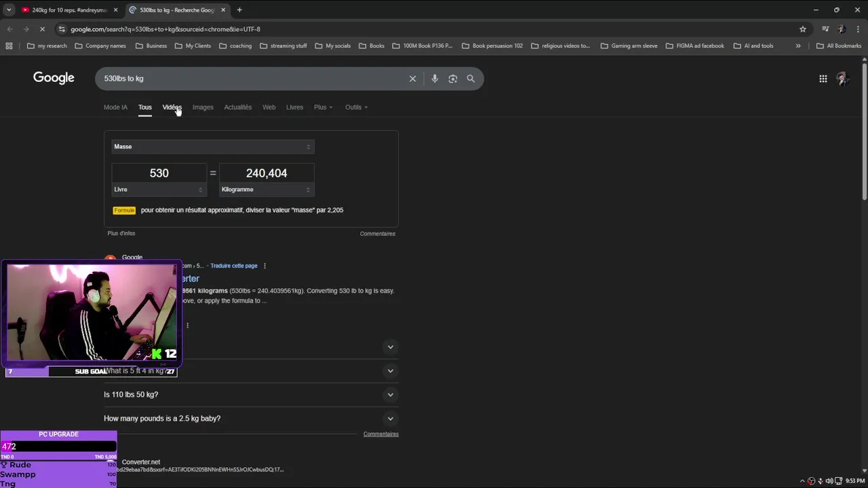Open the tab search dropdown arrow

click(9, 10)
